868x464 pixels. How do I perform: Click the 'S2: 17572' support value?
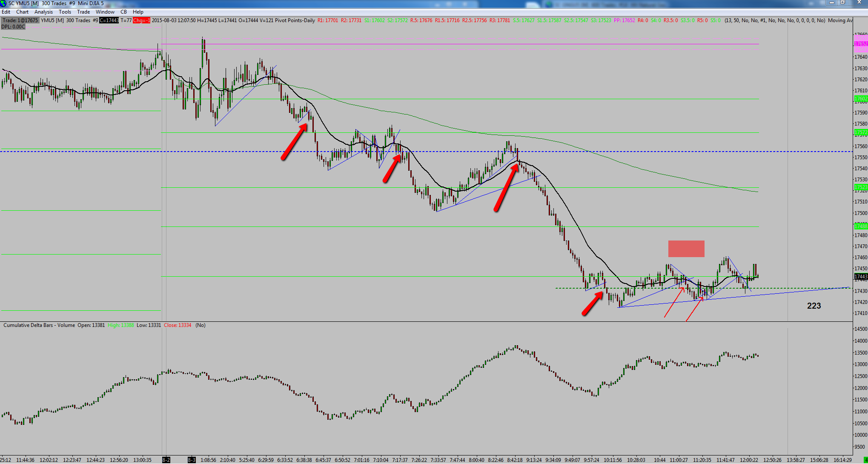397,20
